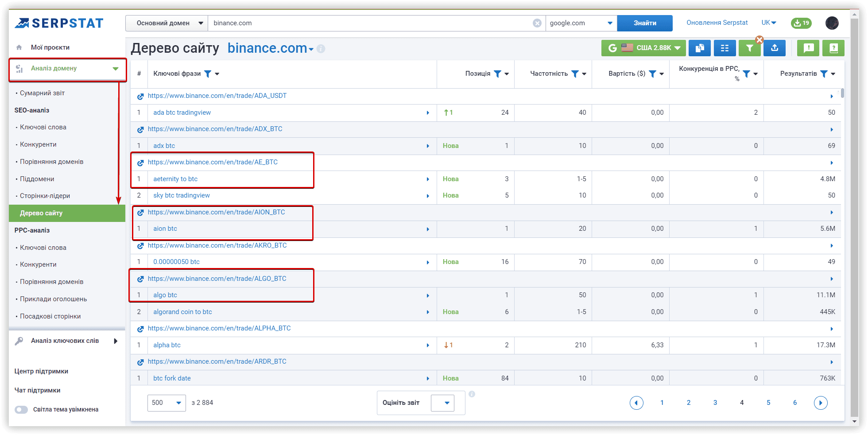This screenshot has height=435, width=868.
Task: Open external link icon for ADA_USDT URL
Action: 140,96
